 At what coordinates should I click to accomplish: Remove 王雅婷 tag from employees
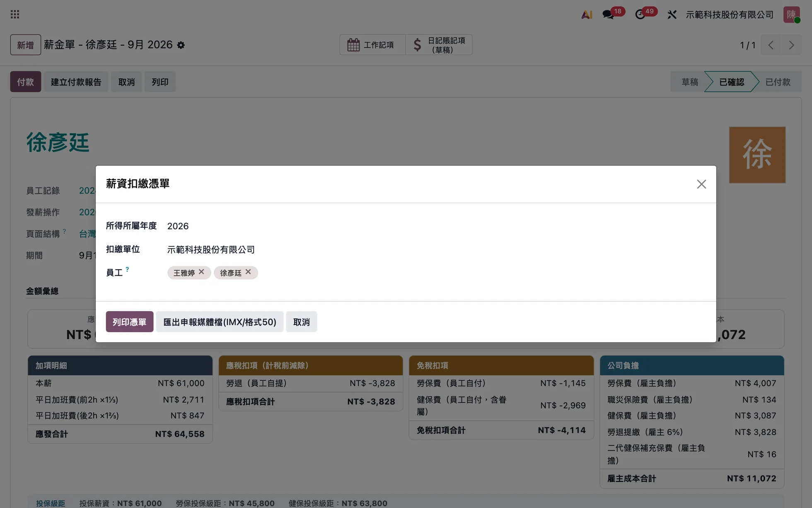coord(201,272)
